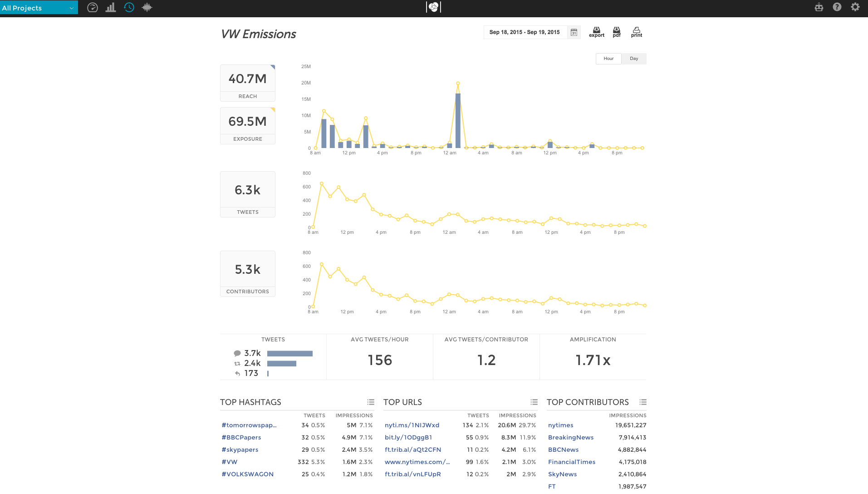Open the #skypapers hashtag
This screenshot has width=868, height=494.
coord(240,450)
